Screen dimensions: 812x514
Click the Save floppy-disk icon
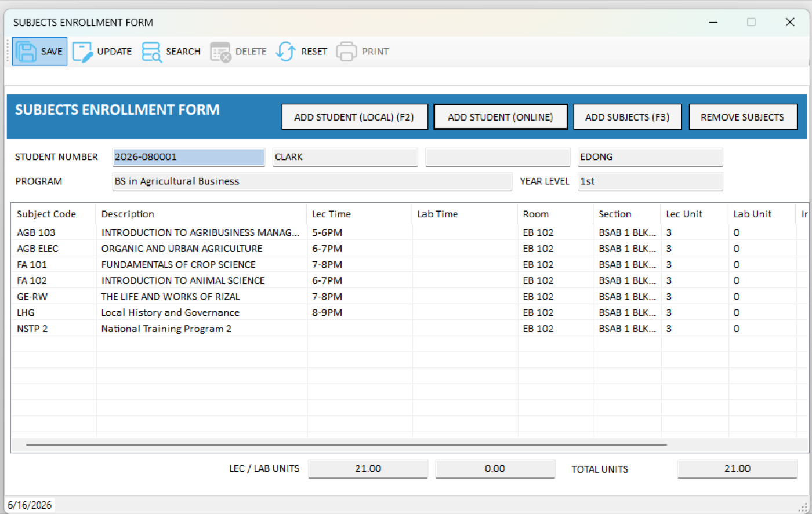[26, 52]
